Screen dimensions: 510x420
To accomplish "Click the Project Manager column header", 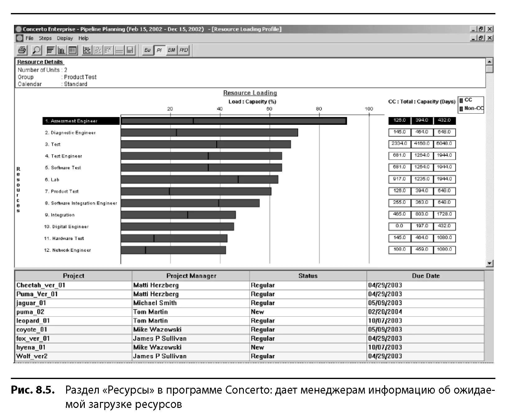I will (191, 276).
